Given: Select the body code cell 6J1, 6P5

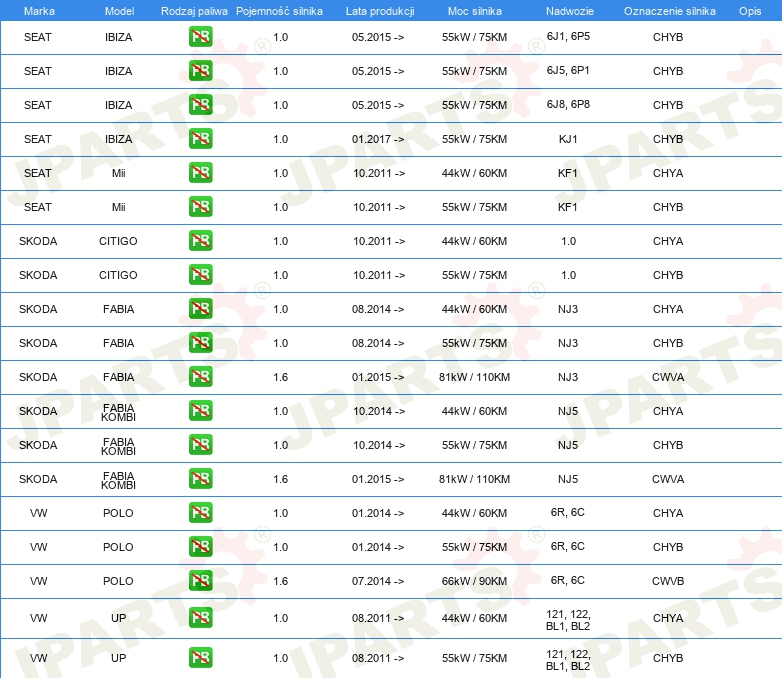Looking at the screenshot, I should [568, 36].
